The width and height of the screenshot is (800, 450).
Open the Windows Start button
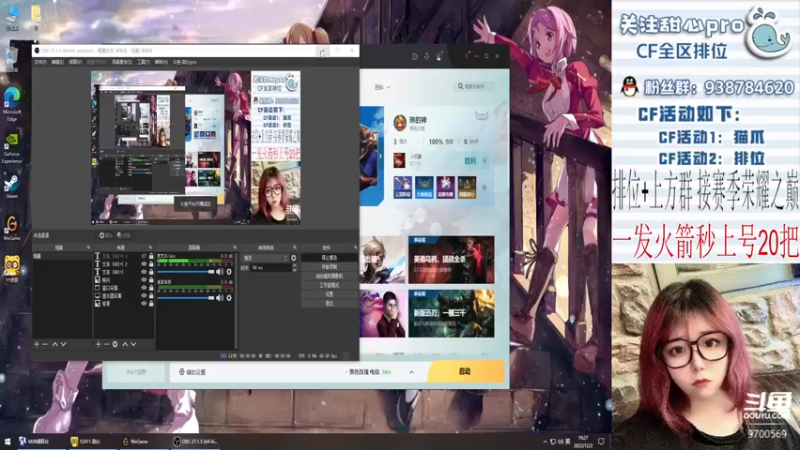tap(7, 441)
